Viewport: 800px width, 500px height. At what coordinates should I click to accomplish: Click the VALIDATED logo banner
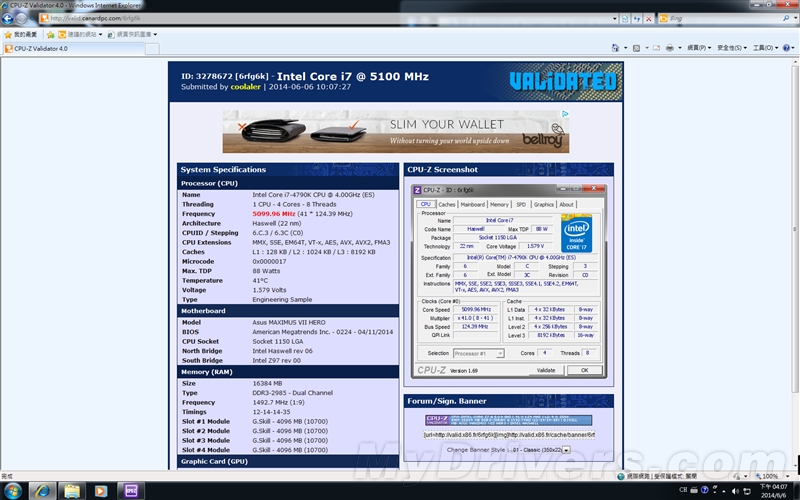(x=563, y=81)
